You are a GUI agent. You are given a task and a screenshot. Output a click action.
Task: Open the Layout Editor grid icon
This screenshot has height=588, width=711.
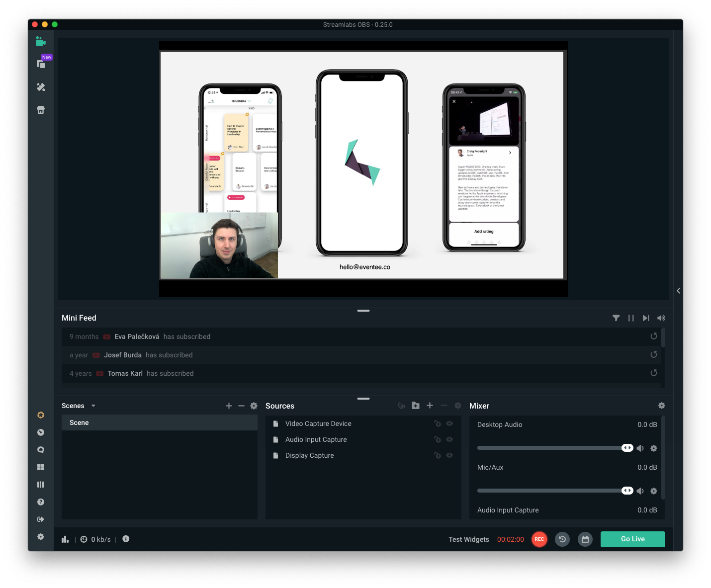pos(41,467)
